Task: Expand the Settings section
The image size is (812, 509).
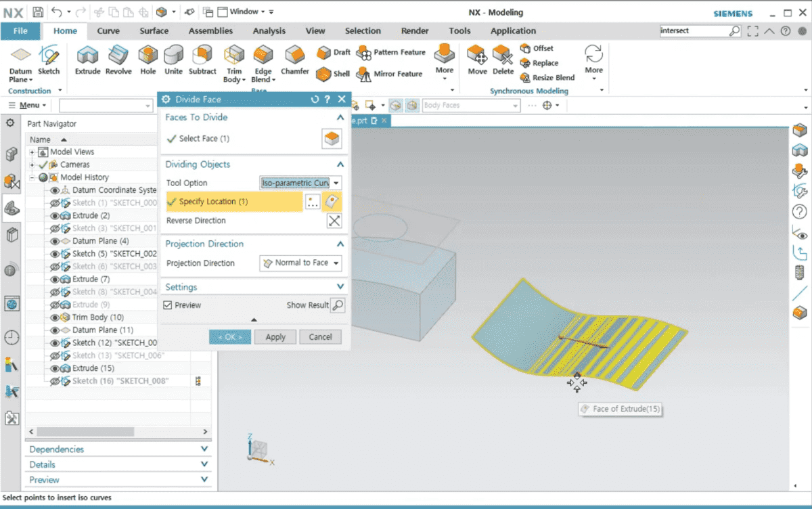Action: point(340,287)
